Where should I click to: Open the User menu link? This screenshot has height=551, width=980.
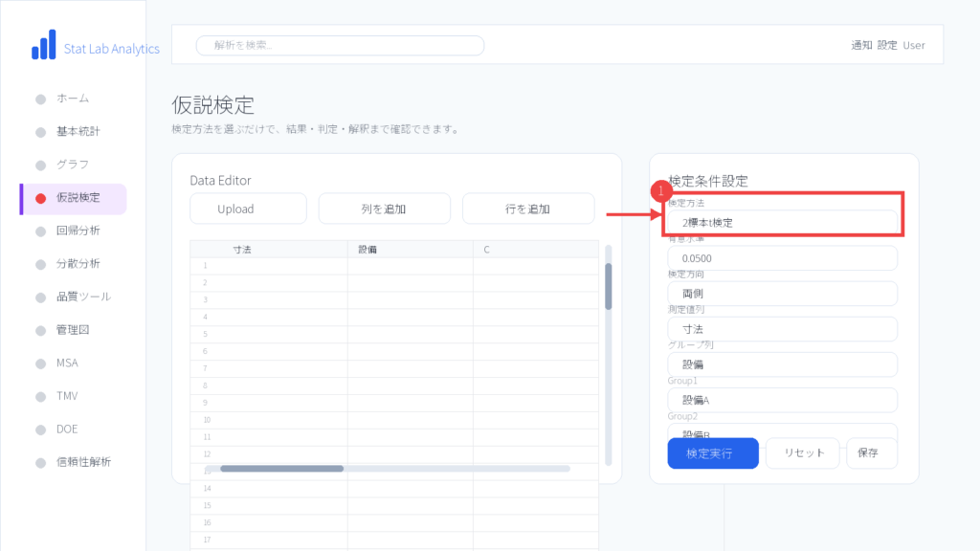pos(914,45)
